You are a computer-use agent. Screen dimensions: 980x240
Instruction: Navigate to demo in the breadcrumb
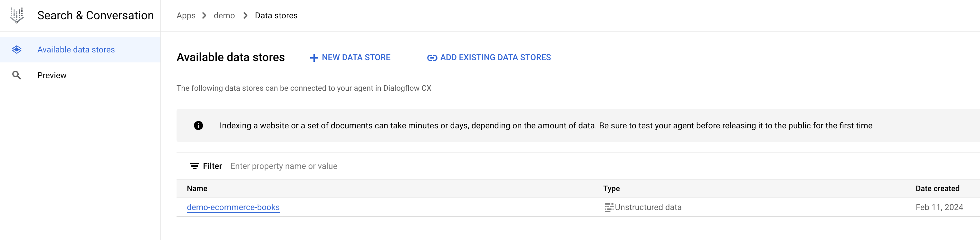(224, 15)
